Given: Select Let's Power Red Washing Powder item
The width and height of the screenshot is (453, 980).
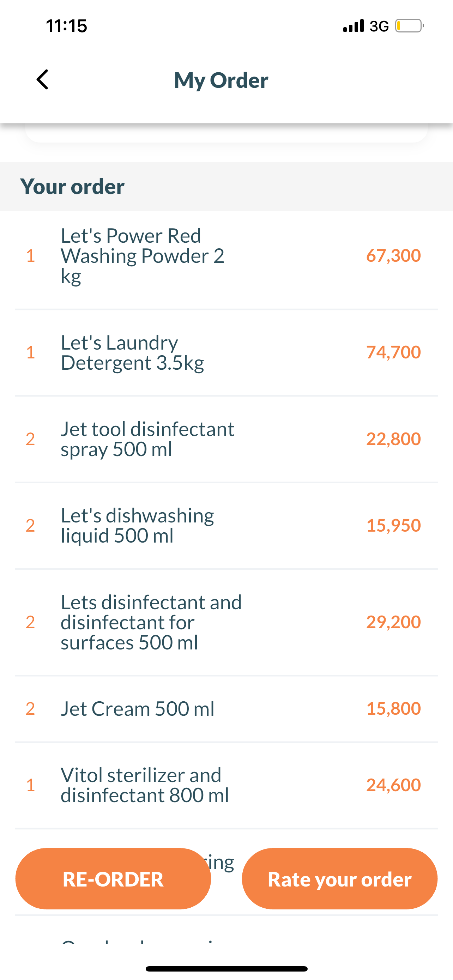Looking at the screenshot, I should 142,255.
